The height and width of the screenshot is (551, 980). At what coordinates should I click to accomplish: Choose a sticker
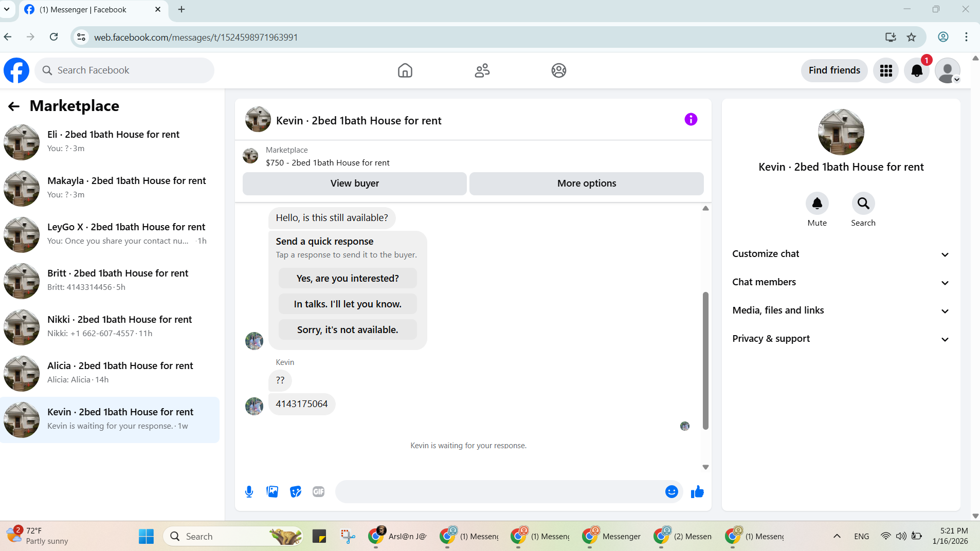point(296,492)
